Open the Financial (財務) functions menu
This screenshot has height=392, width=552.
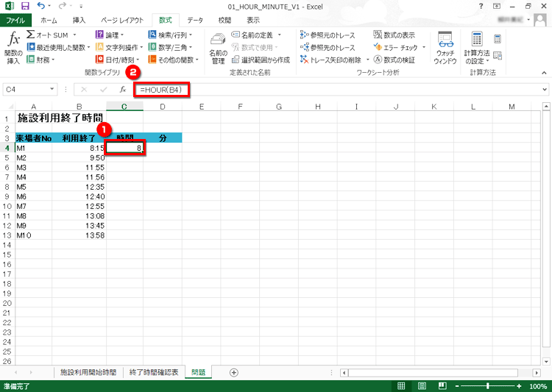point(40,60)
